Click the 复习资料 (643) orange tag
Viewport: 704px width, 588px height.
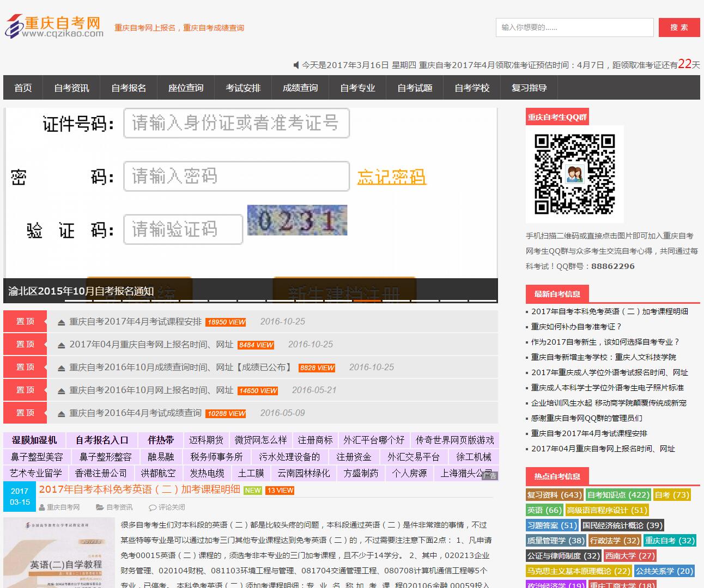coord(554,495)
